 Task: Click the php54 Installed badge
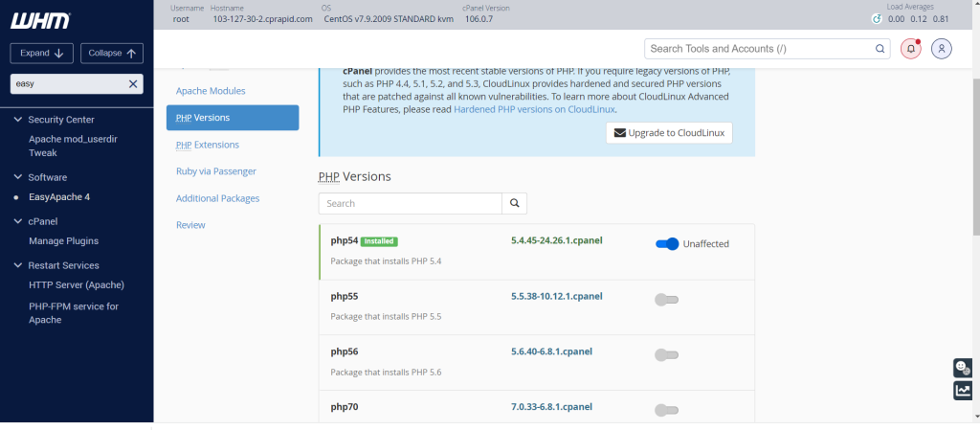coord(379,241)
